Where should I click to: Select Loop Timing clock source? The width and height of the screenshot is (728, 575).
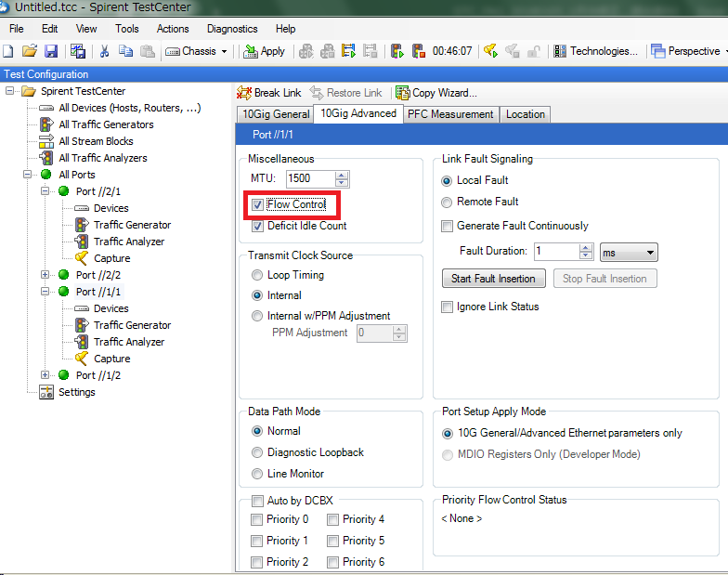tap(256, 275)
